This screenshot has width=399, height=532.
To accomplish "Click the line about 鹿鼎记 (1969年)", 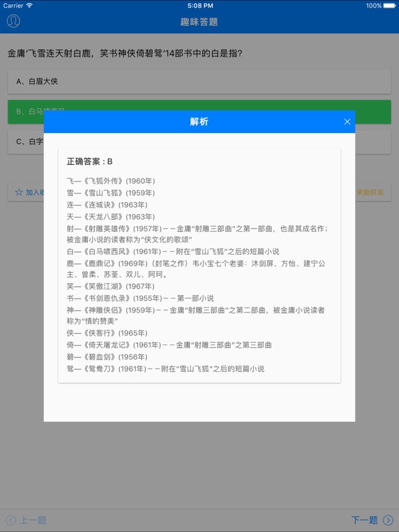I will tap(196, 269).
